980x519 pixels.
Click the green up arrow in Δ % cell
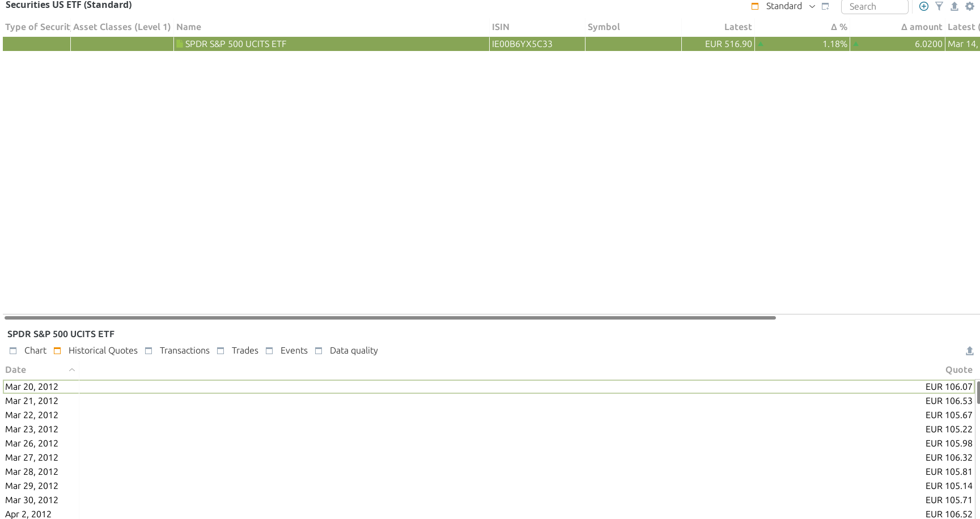761,44
